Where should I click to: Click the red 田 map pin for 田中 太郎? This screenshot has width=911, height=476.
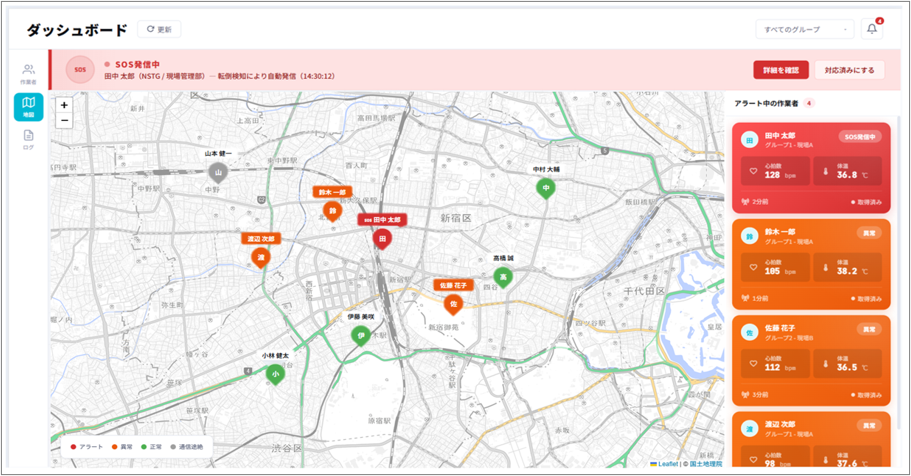coord(382,239)
